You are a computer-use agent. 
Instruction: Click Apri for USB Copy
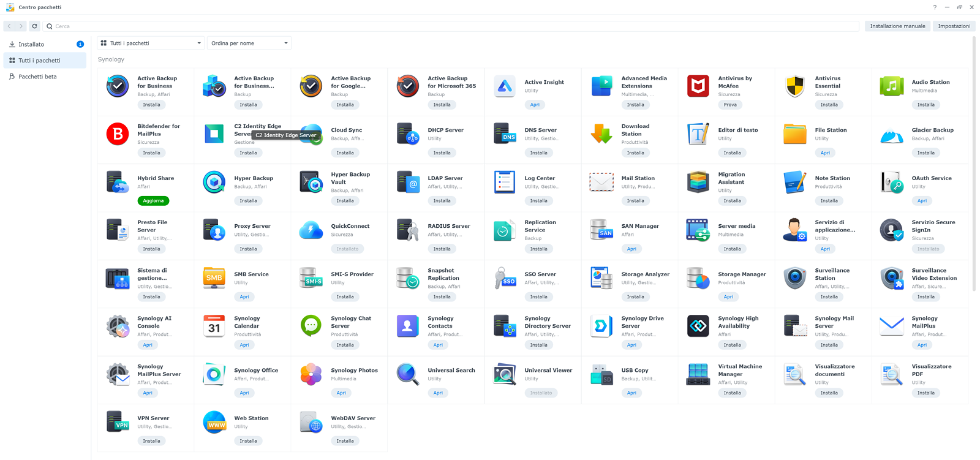coord(631,393)
